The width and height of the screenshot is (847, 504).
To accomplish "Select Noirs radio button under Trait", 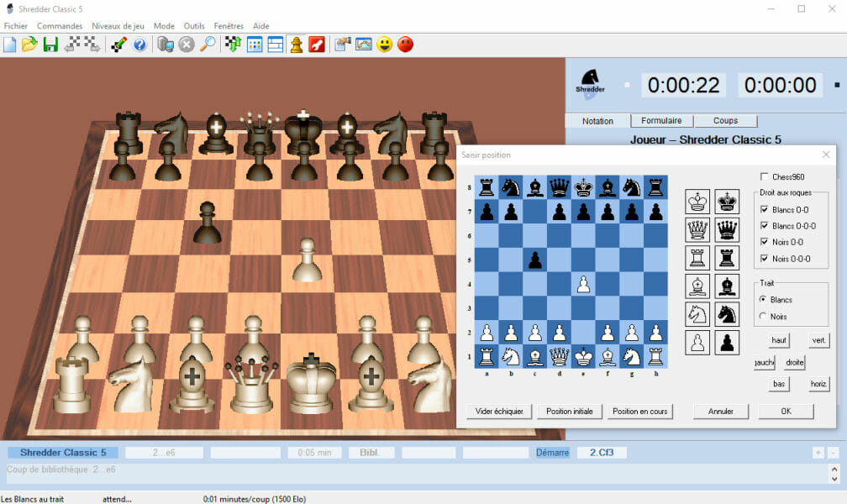I will coord(763,317).
